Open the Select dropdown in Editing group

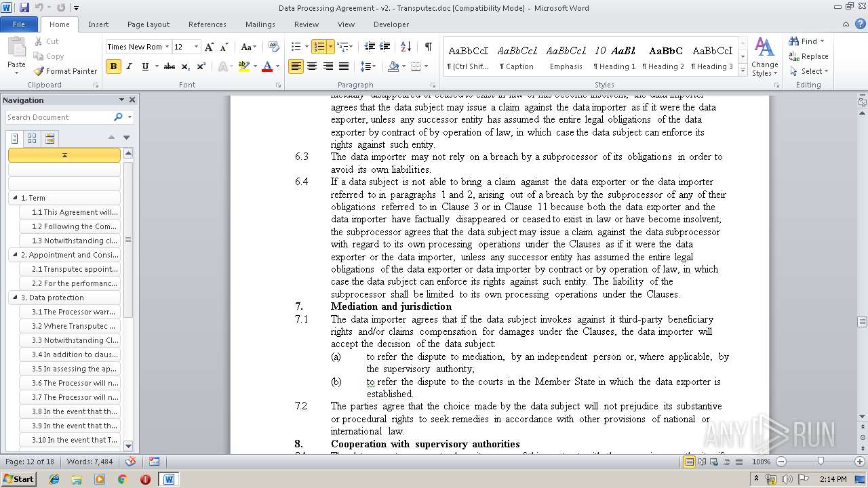[810, 71]
